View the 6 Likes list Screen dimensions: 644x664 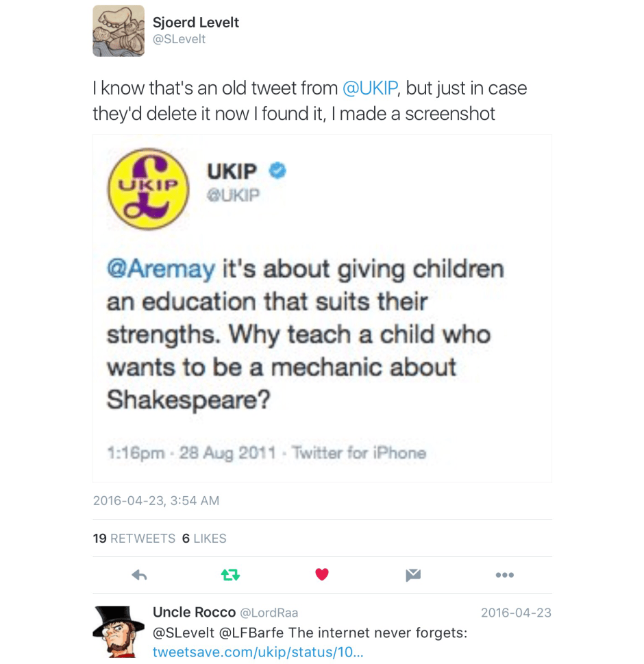[x=204, y=539]
